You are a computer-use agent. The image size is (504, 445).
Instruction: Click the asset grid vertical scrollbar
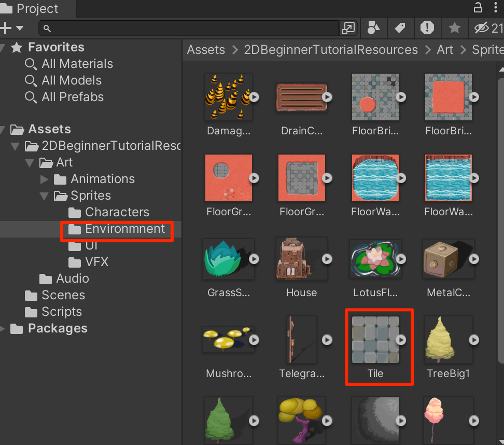[x=501, y=220]
